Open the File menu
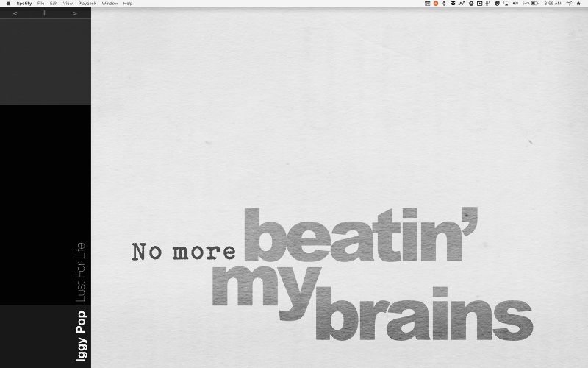The height and width of the screenshot is (368, 588). click(40, 4)
